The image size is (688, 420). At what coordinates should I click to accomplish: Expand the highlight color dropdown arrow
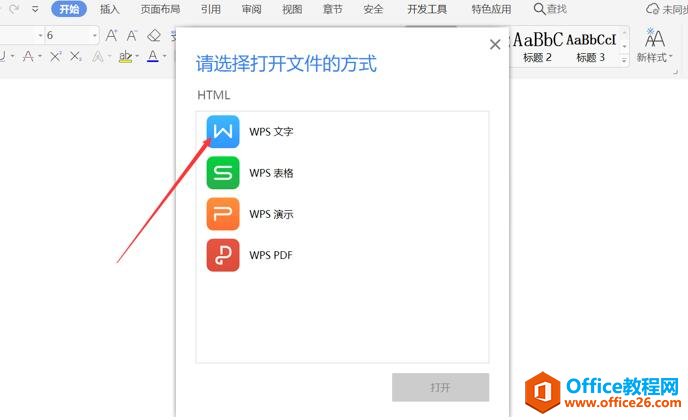137,56
